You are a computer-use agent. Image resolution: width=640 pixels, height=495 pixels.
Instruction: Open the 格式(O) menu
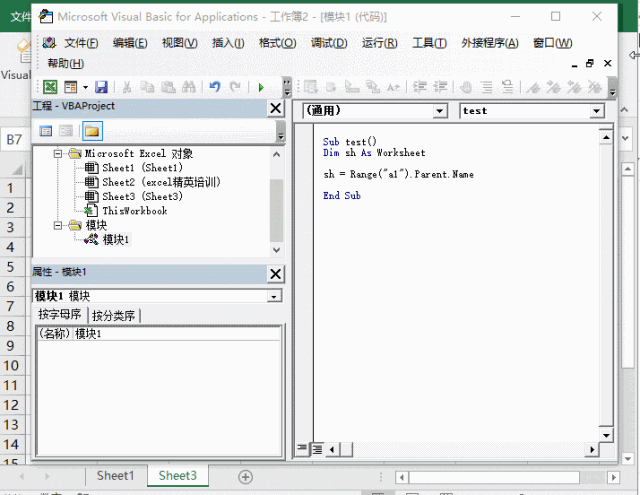coord(278,43)
